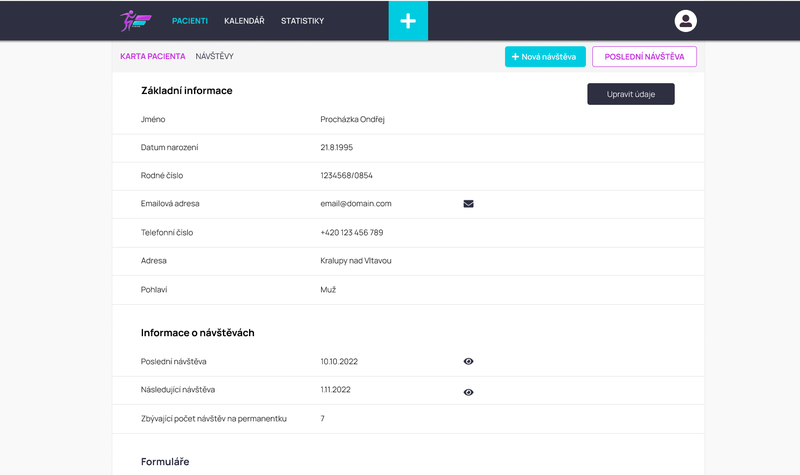Screen dimensions: 800x475
Task: Click the last visit date 10.10.2022
Action: 338,361
